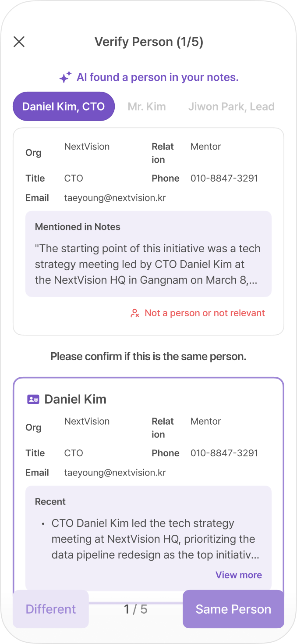
Task: Switch to the Mr. Kim tab
Action: (x=147, y=106)
